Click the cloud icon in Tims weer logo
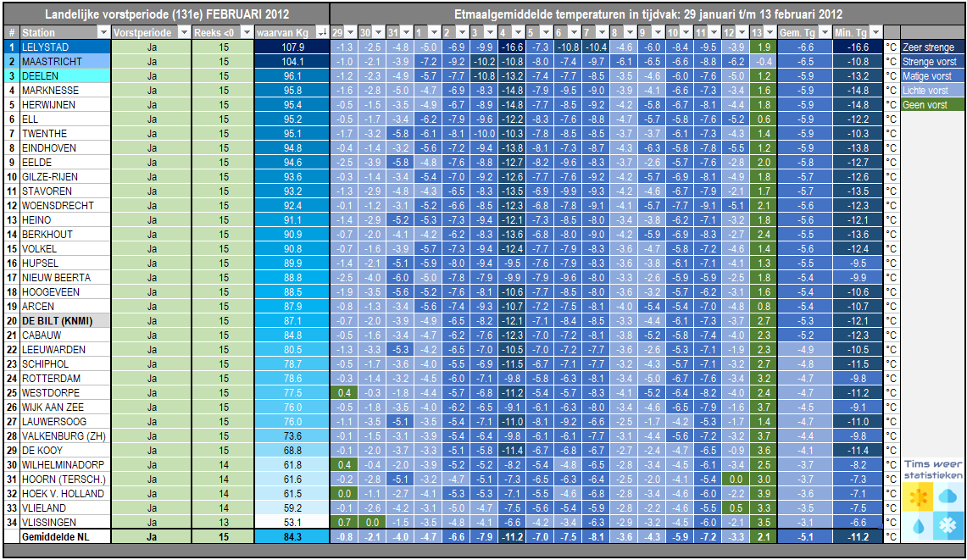Image resolution: width=967 pixels, height=560 pixels. 948,497
